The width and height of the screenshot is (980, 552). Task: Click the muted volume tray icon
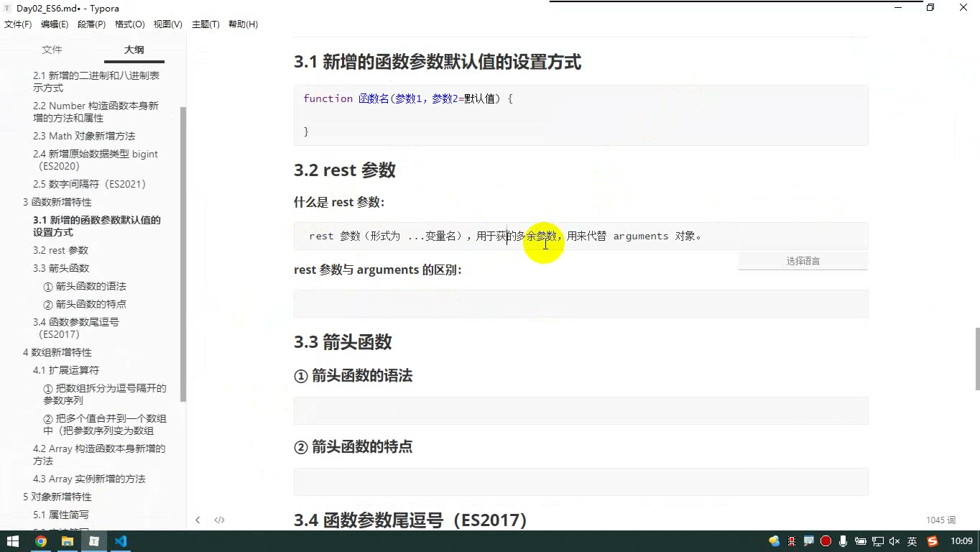895,541
